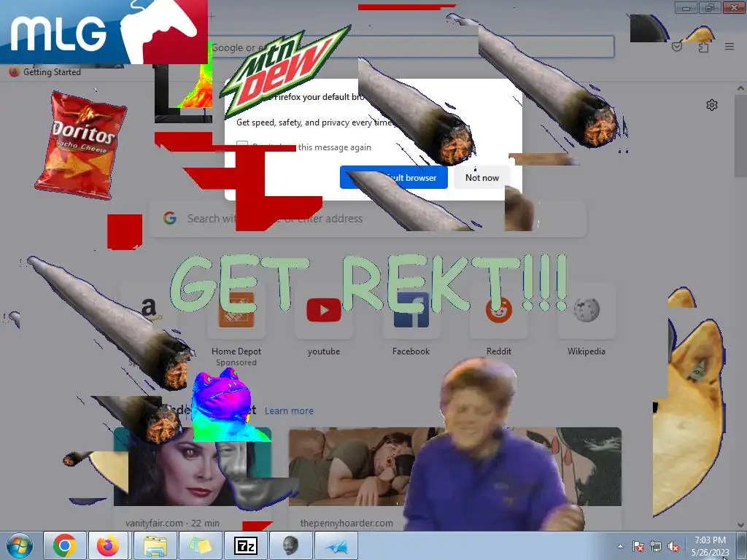This screenshot has width=747, height=560.
Task: Open the Extensions puzzle-piece icon
Action: click(704, 47)
